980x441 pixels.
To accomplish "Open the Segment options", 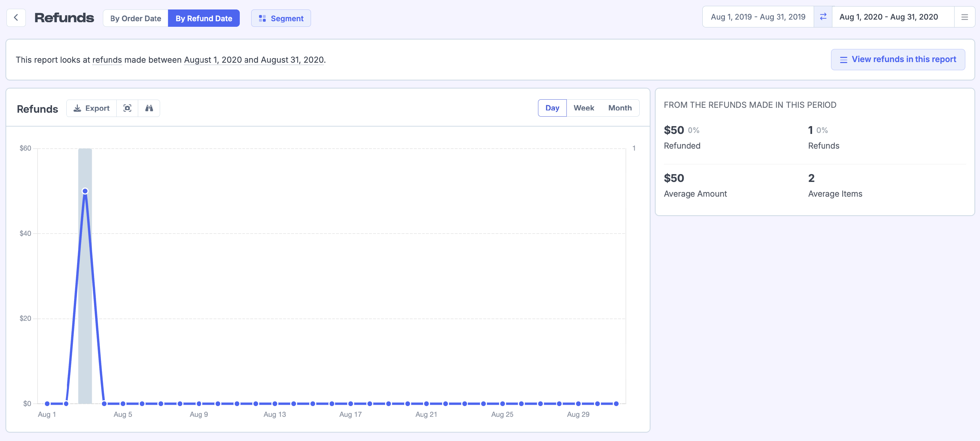I will click(281, 18).
